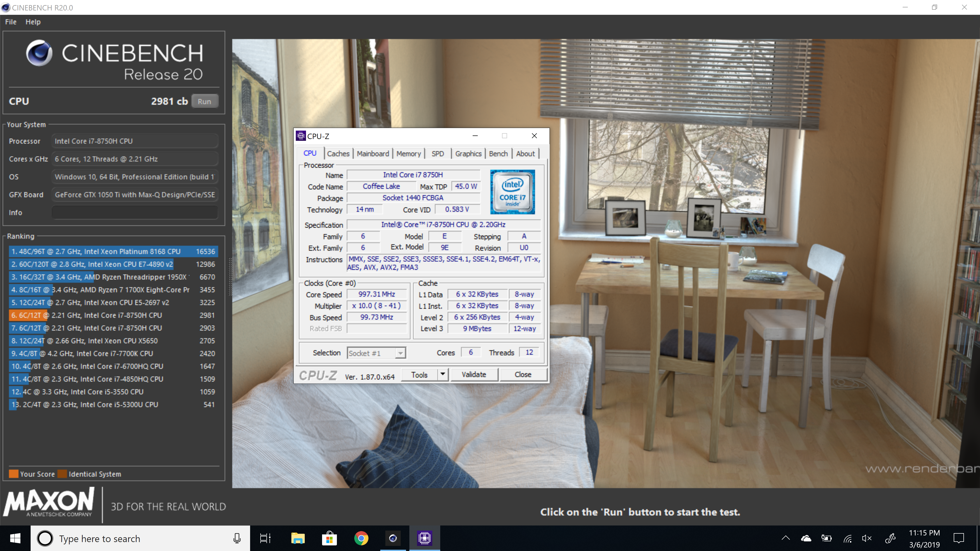Open the Windows Start menu
The height and width of the screenshot is (551, 980).
point(15,539)
